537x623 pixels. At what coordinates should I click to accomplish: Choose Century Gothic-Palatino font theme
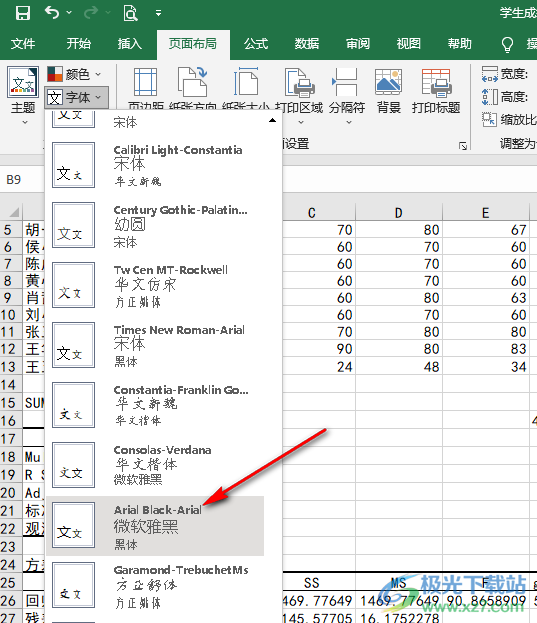[x=155, y=225]
